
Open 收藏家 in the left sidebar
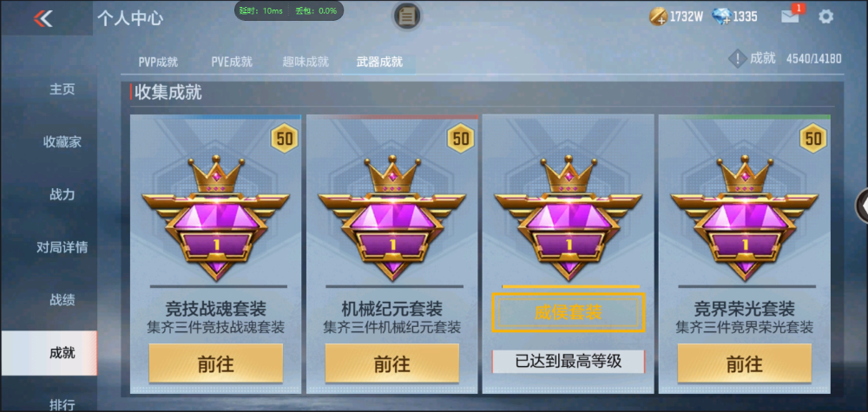point(62,142)
